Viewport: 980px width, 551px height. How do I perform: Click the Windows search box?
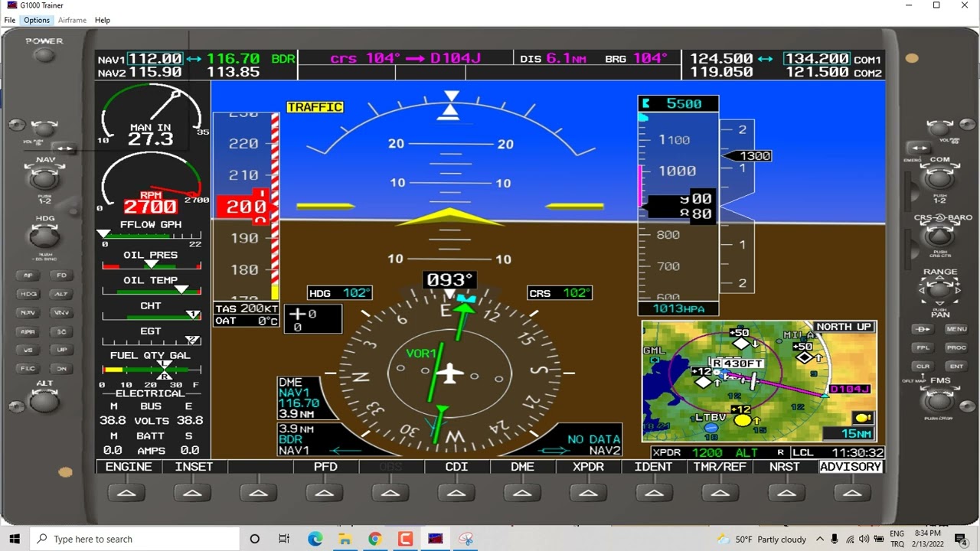coord(136,539)
